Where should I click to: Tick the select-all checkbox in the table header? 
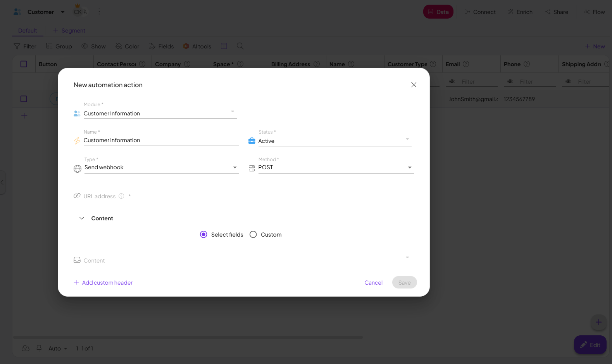[x=24, y=64]
